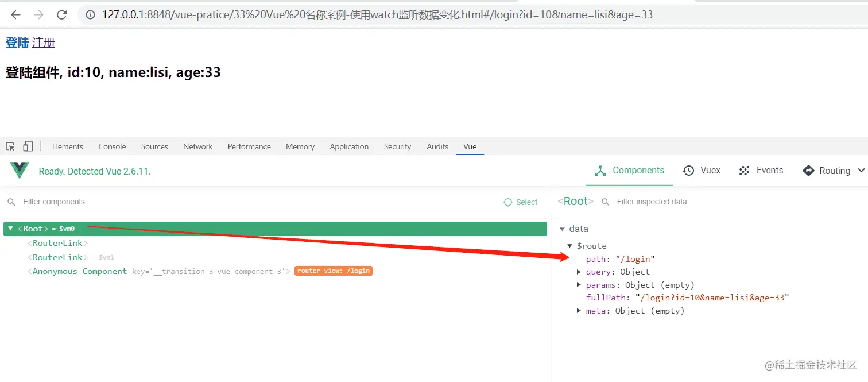Click the Select component button
This screenshot has width=868, height=382.
point(520,202)
